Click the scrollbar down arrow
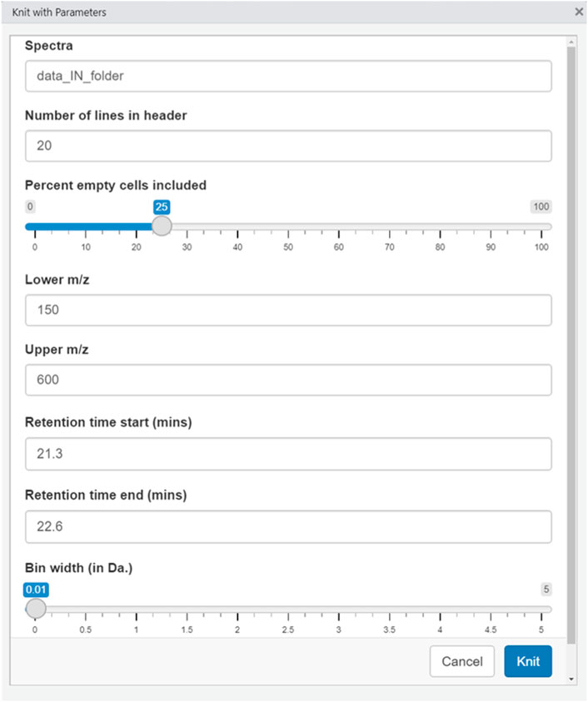This screenshot has height=702, width=588. coord(571,679)
